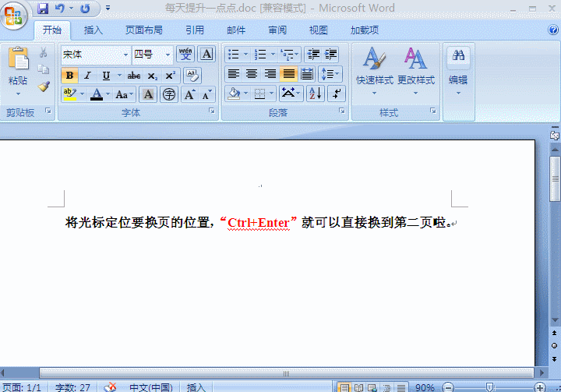Open Word help question mark
561x392 pixels.
click(553, 30)
